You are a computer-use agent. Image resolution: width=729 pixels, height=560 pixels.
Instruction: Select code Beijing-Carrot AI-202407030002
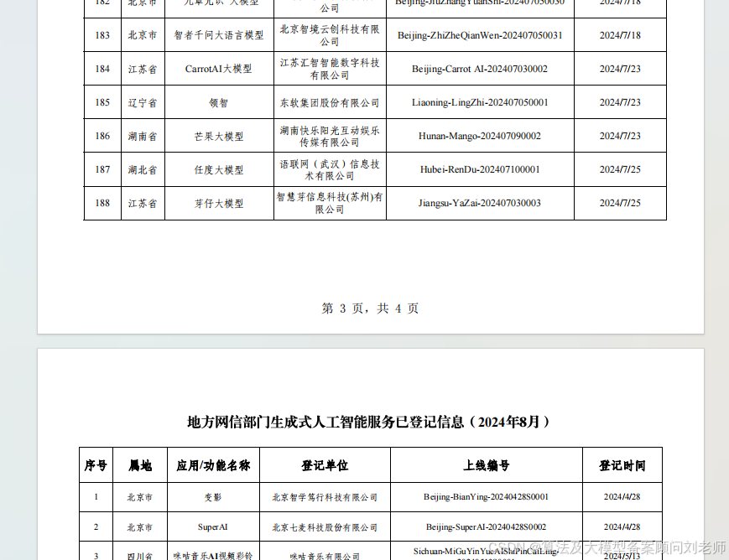coord(480,69)
